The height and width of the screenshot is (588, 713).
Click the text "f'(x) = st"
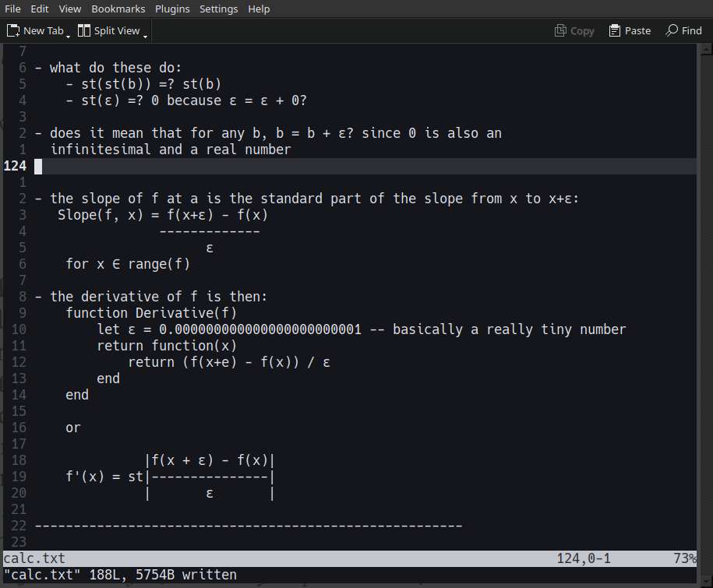coord(104,477)
